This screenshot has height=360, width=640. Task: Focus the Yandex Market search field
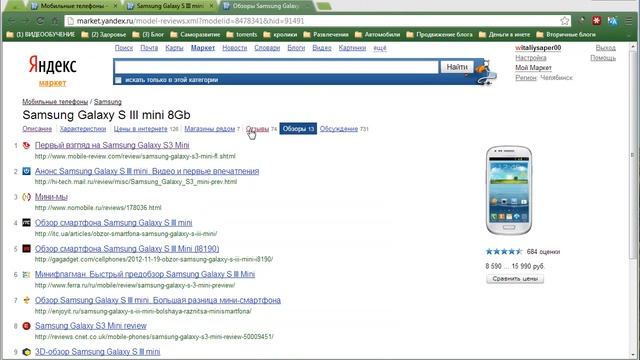[x=277, y=67]
